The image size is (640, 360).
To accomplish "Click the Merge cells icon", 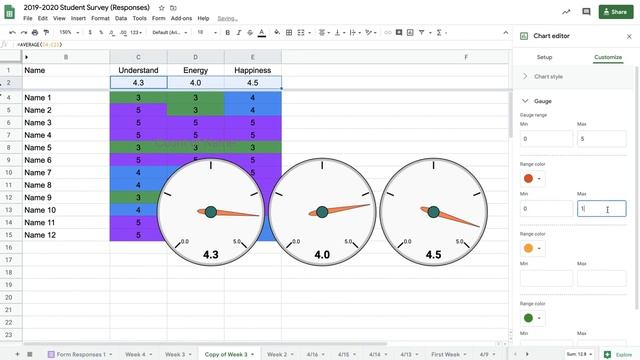I will coord(301,32).
